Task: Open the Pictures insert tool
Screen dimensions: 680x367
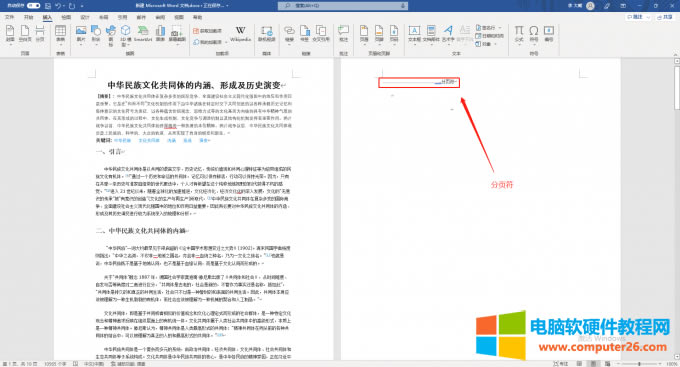Action: (81, 34)
